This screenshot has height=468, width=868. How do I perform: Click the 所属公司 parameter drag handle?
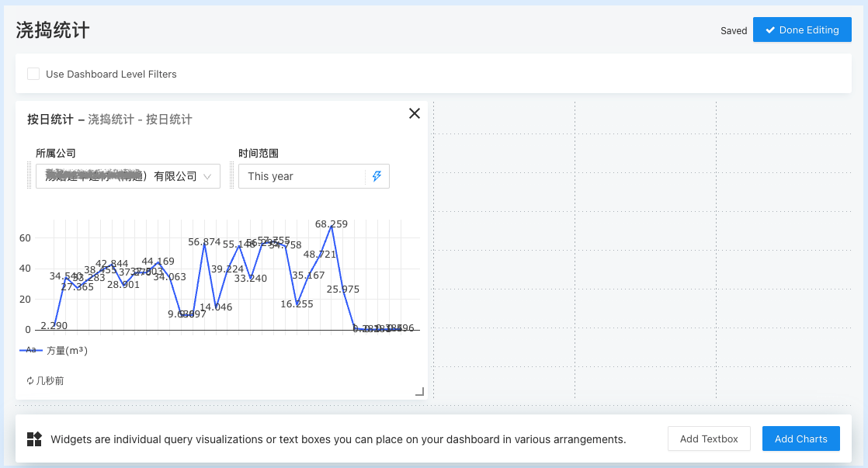30,175
